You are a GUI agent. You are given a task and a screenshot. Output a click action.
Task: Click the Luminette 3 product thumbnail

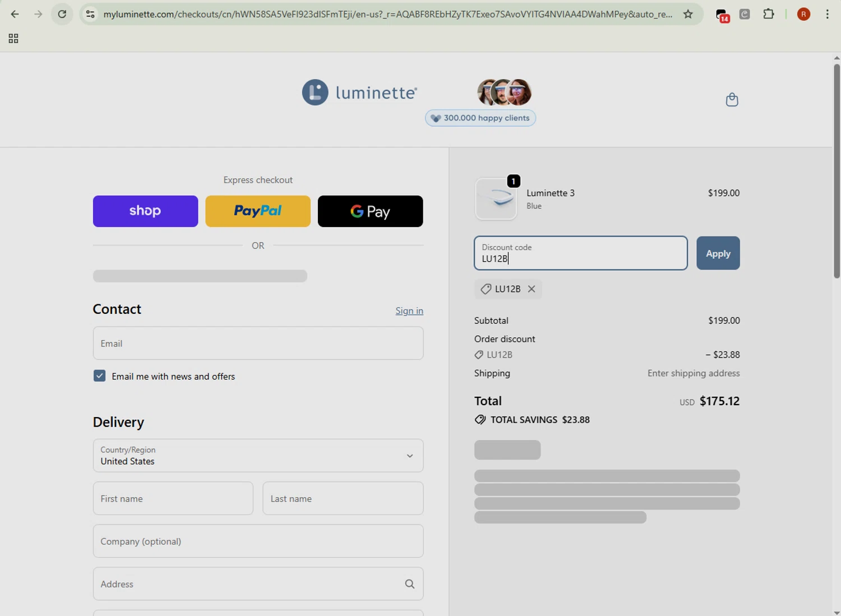click(x=496, y=199)
